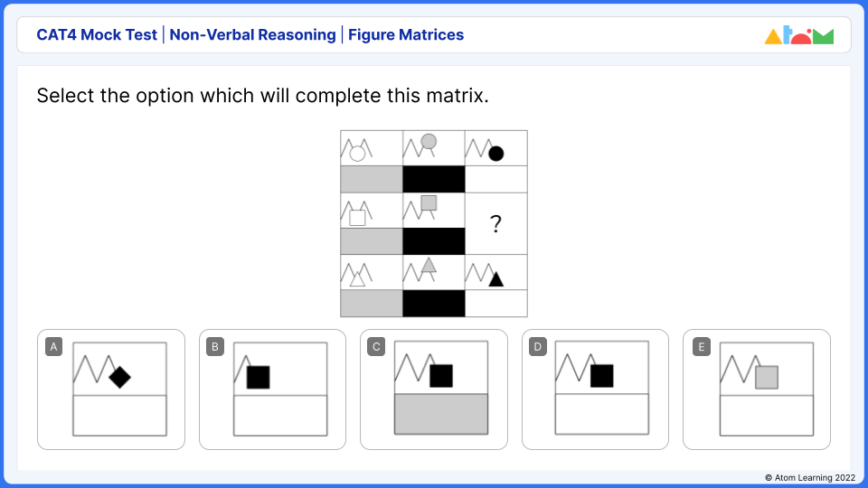Click the D letter badge
Viewport: 868px width, 488px height.
point(538,347)
